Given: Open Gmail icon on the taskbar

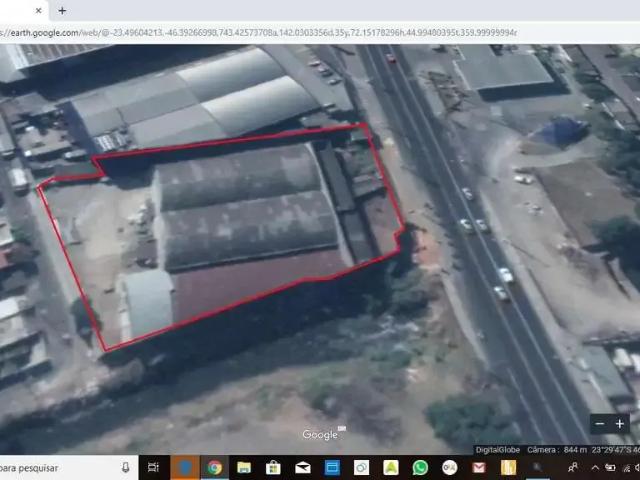Looking at the screenshot, I should pyautogui.click(x=479, y=467).
